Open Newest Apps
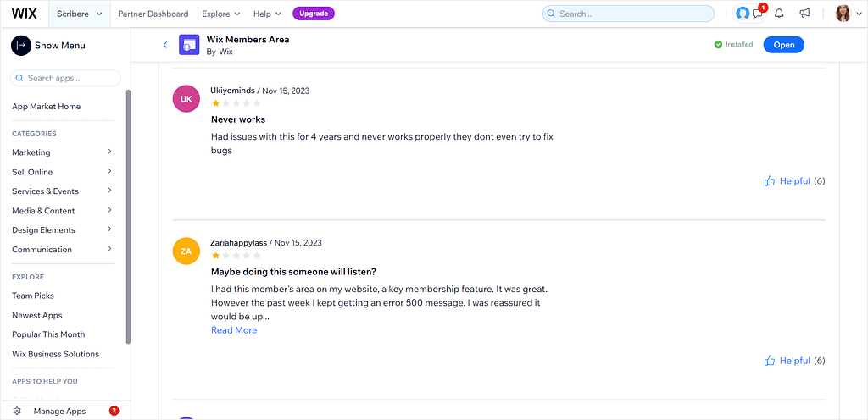The image size is (868, 420). pos(37,316)
